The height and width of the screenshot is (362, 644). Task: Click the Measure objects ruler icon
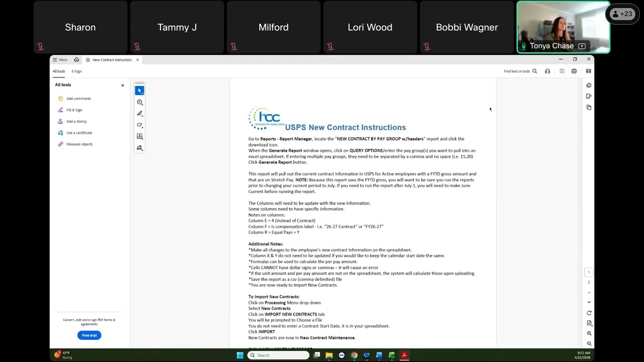tap(60, 144)
